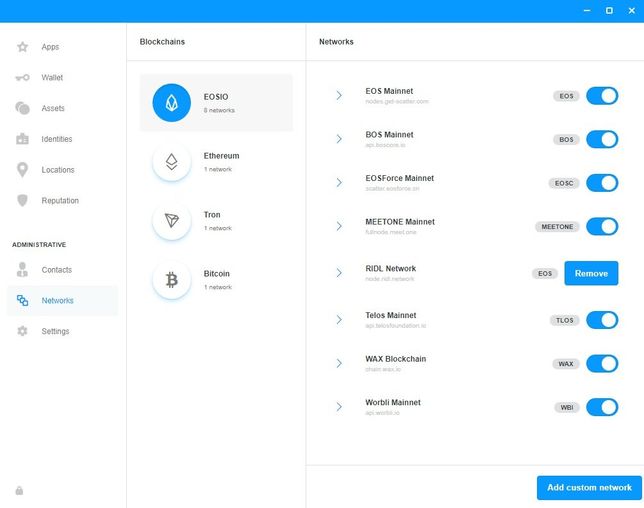Select the Bitcoin logo icon
Screen dimensions: 644x508
tap(171, 280)
